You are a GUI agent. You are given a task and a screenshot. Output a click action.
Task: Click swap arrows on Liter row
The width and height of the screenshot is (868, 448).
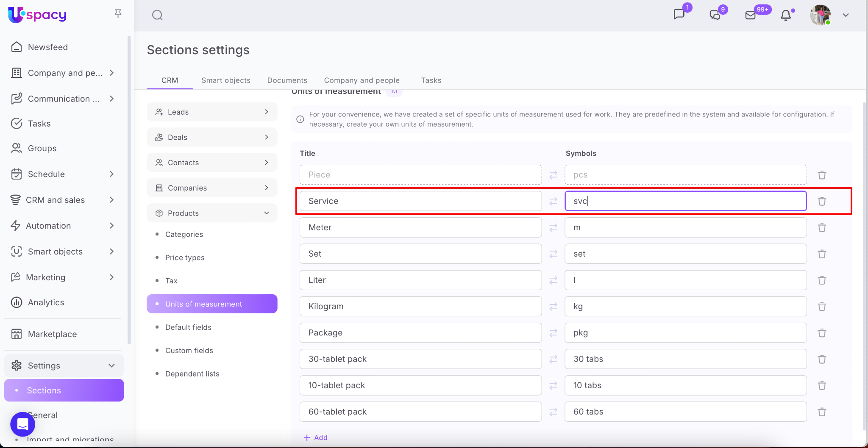[553, 280]
